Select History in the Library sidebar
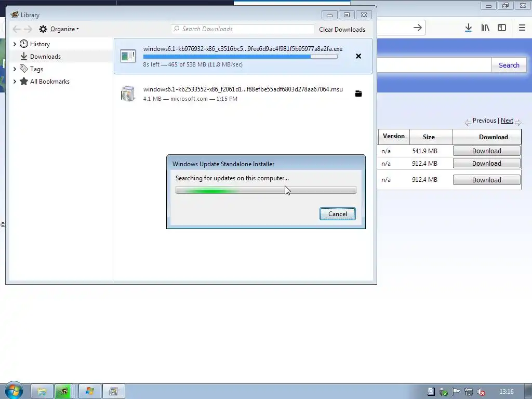 [x=39, y=44]
